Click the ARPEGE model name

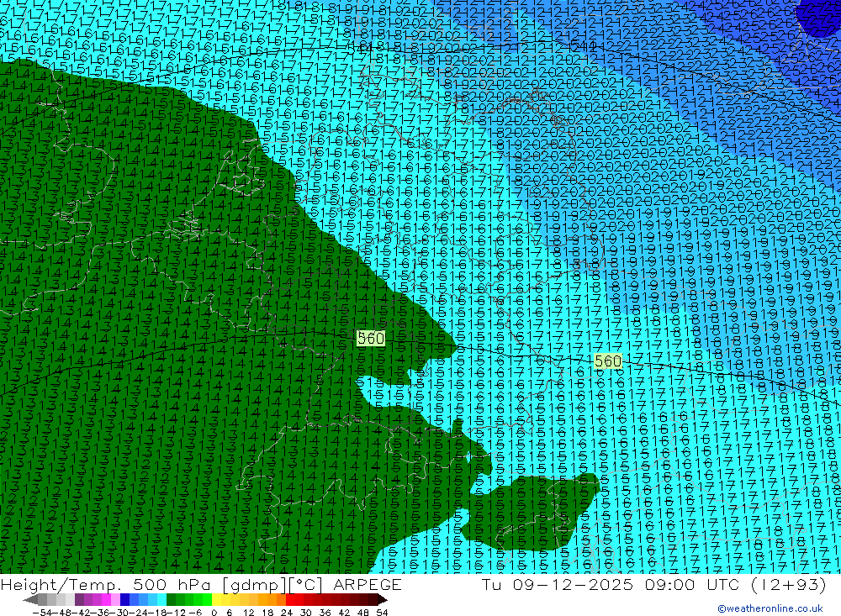pyautogui.click(x=368, y=584)
